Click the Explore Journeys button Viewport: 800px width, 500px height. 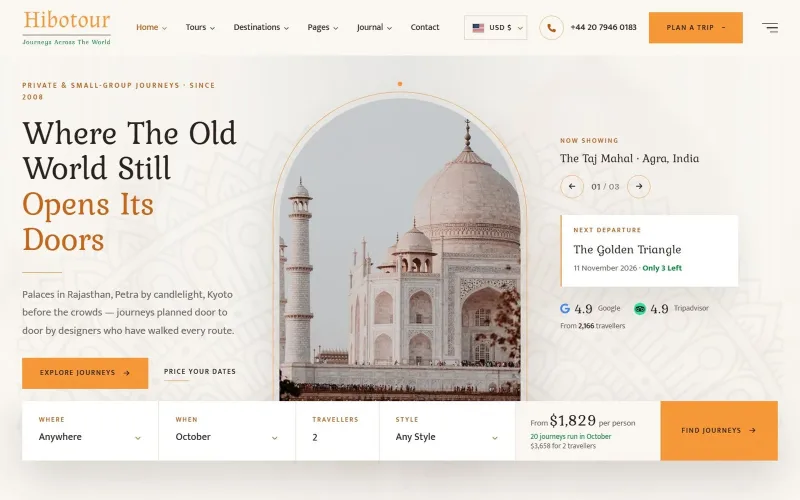[x=85, y=373]
